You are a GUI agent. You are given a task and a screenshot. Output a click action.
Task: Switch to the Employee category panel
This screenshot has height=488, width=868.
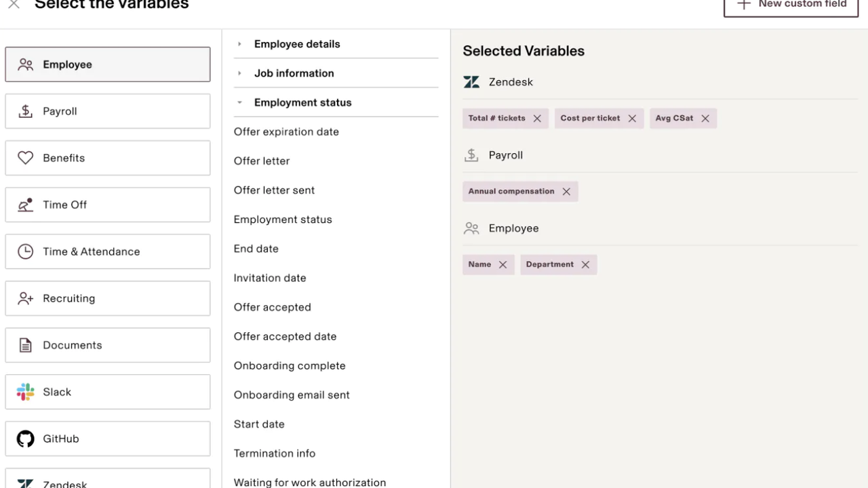107,64
